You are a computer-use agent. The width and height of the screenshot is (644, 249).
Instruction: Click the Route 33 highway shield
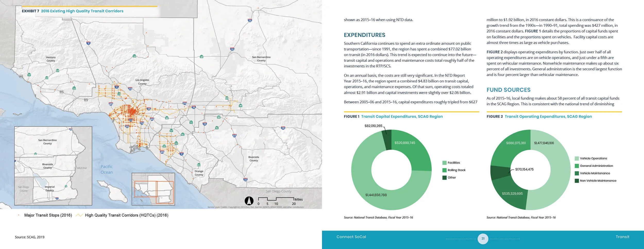(x=29, y=75)
